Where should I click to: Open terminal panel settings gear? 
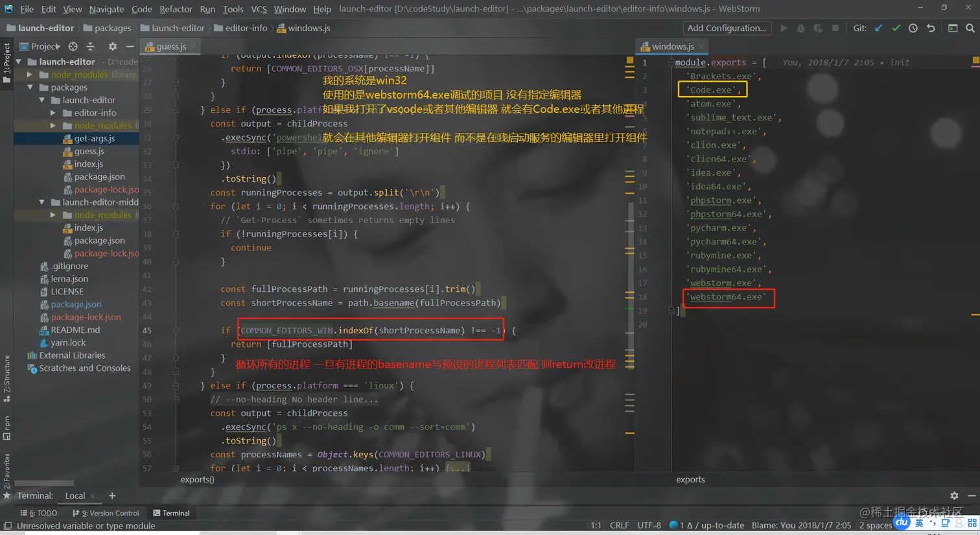point(954,495)
